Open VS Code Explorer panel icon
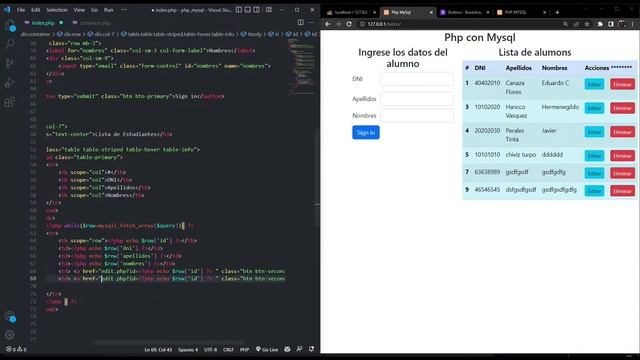The height and width of the screenshot is (360, 640). 10,25
